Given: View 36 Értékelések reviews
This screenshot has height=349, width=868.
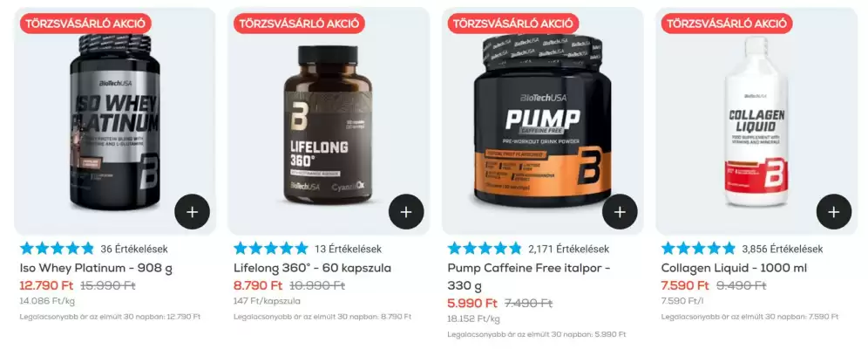Looking at the screenshot, I should pyautogui.click(x=134, y=249).
